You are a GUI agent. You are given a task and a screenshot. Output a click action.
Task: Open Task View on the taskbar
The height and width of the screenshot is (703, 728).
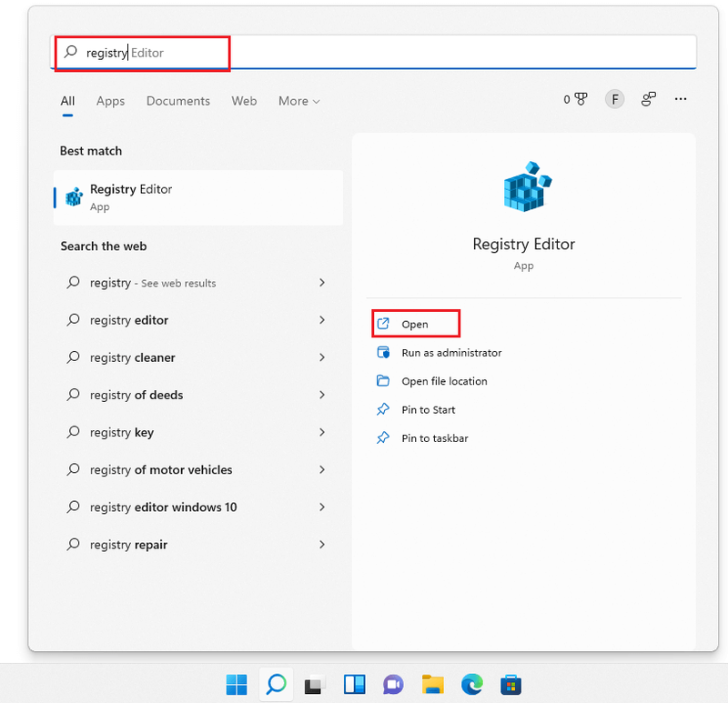(x=315, y=686)
